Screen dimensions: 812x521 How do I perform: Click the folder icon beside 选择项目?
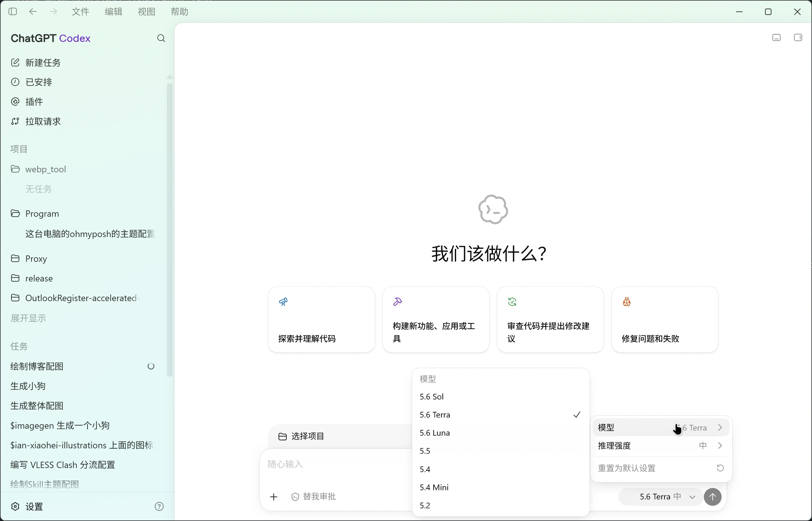click(282, 436)
